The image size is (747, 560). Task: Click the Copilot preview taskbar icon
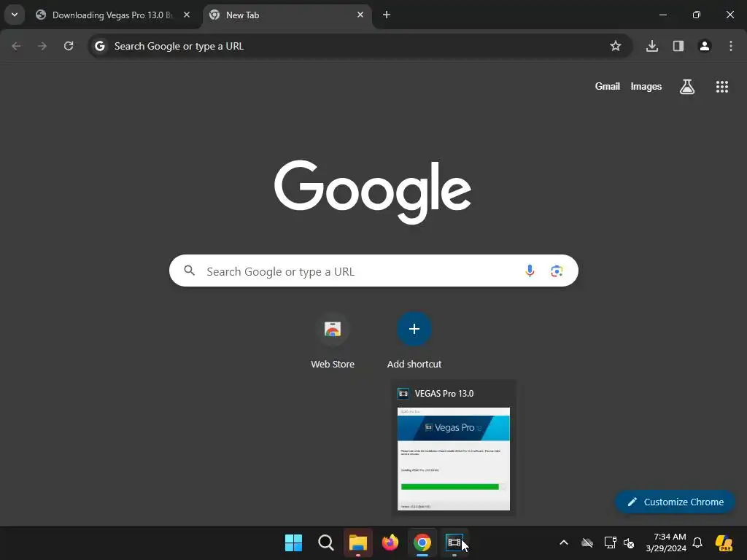tap(724, 542)
